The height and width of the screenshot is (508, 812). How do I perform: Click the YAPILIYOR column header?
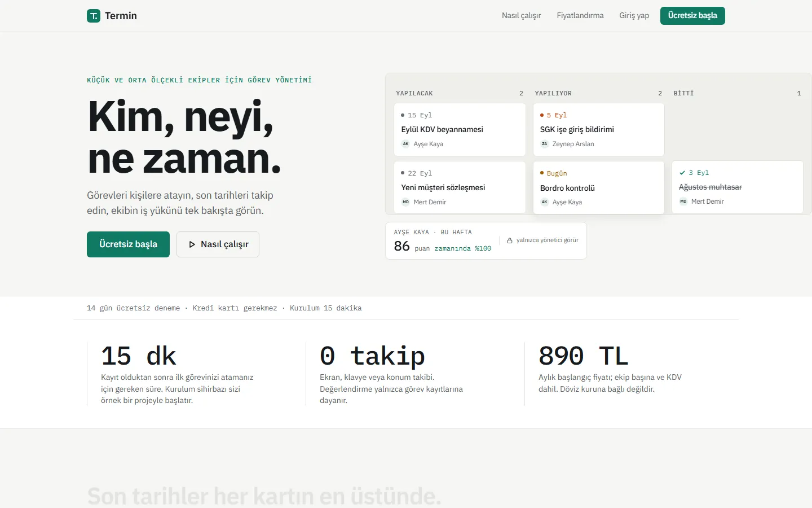(x=553, y=93)
